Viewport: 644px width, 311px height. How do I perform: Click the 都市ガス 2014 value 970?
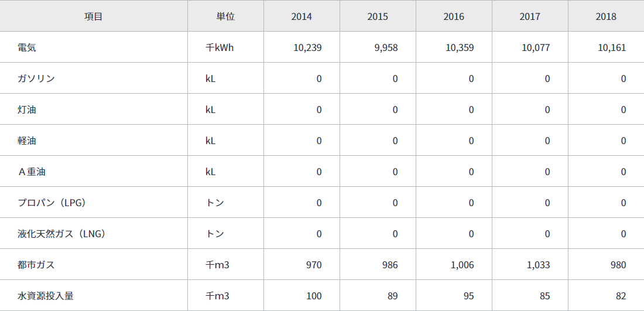click(314, 265)
